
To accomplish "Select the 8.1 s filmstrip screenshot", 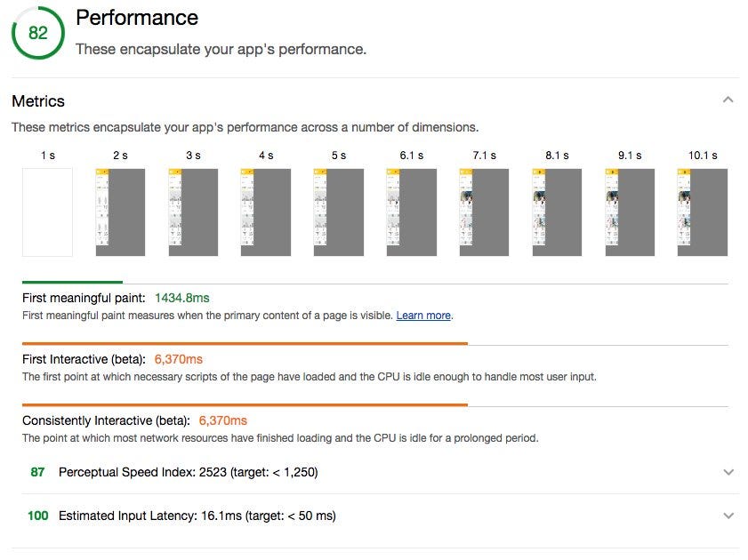I will (557, 212).
